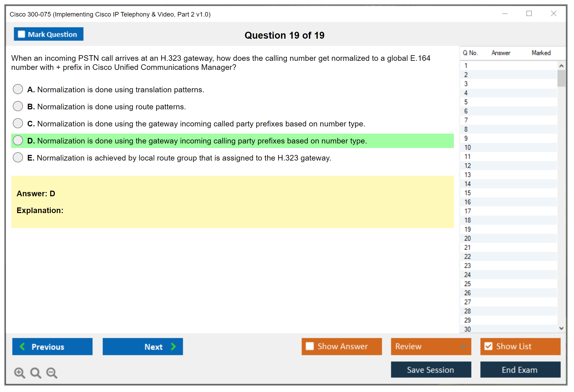Close the exam window
The width and height of the screenshot is (574, 392).
click(553, 14)
